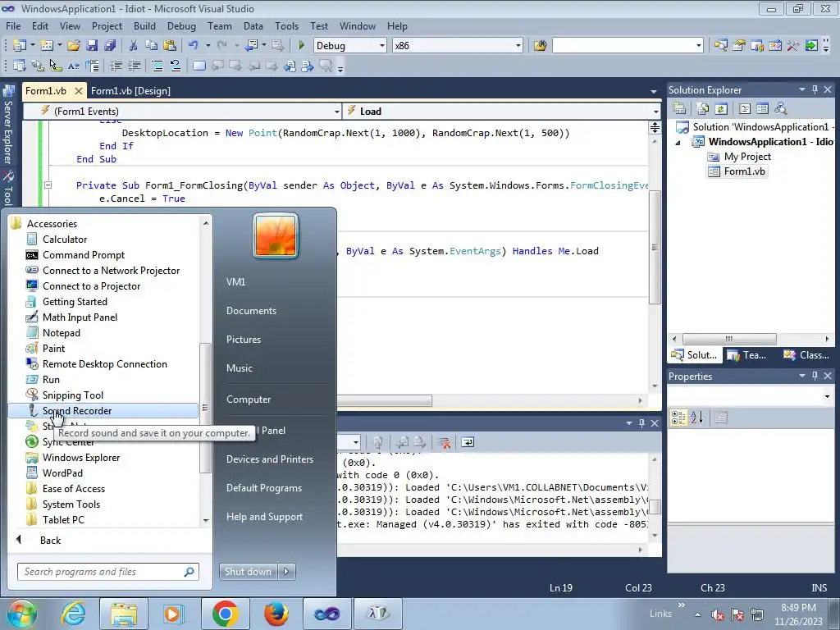
Task: Open the x86 platform dropdown
Action: [518, 46]
